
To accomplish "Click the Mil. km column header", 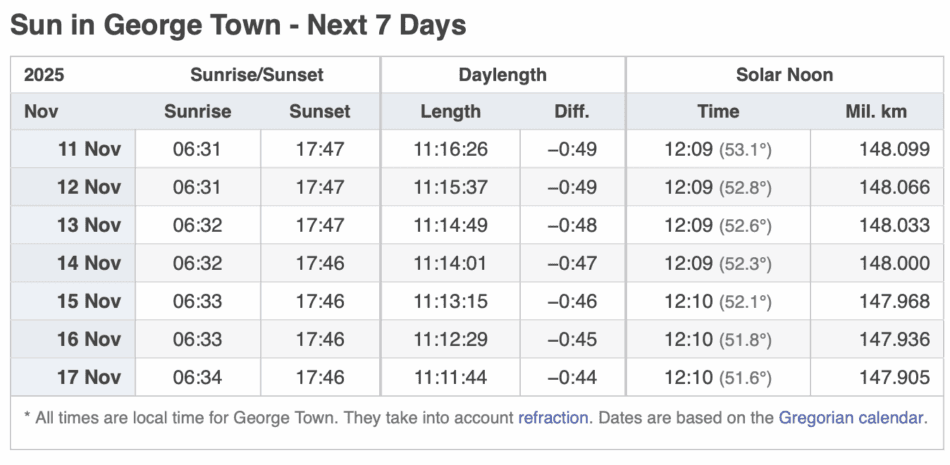I will [875, 111].
